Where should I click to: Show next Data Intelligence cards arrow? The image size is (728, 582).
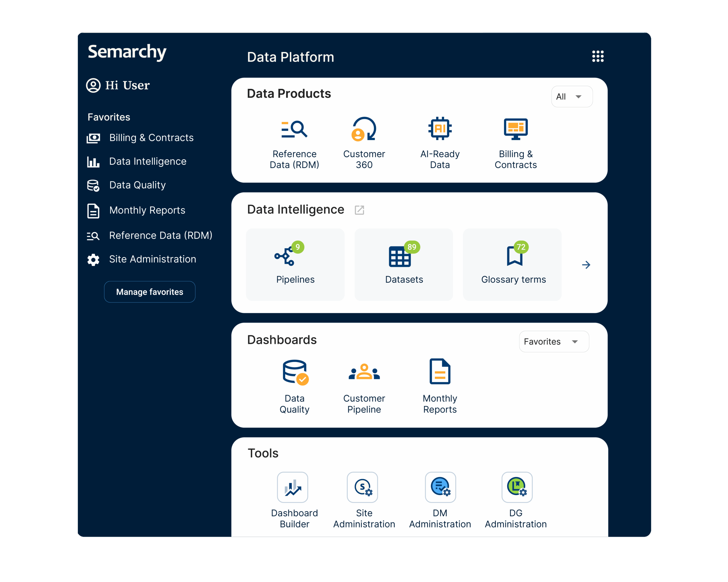click(586, 265)
